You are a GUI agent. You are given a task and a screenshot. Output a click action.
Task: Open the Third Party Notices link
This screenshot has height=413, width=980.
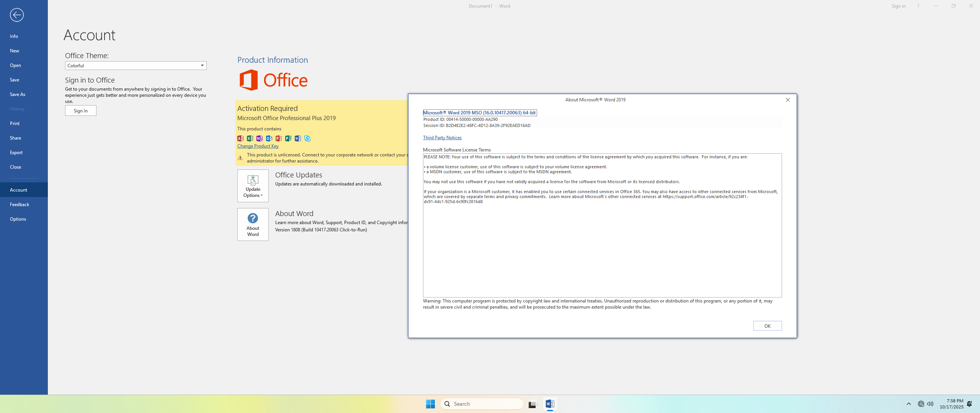click(x=442, y=138)
